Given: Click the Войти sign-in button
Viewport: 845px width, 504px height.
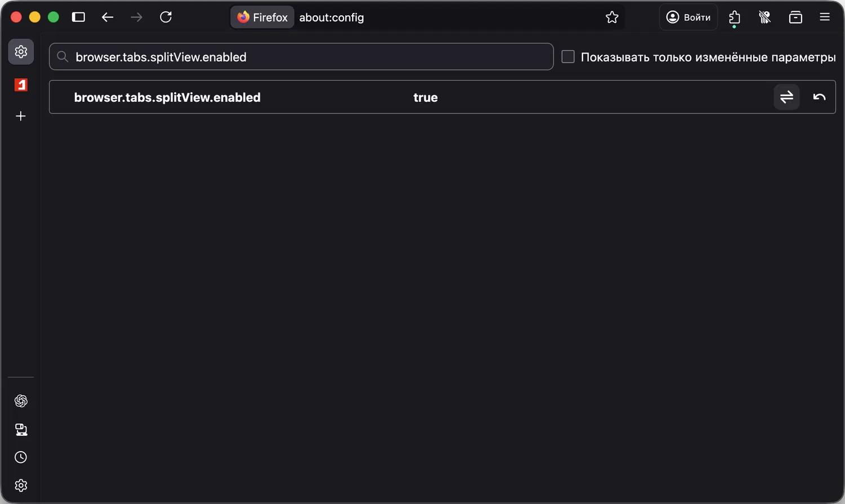Looking at the screenshot, I should (688, 17).
